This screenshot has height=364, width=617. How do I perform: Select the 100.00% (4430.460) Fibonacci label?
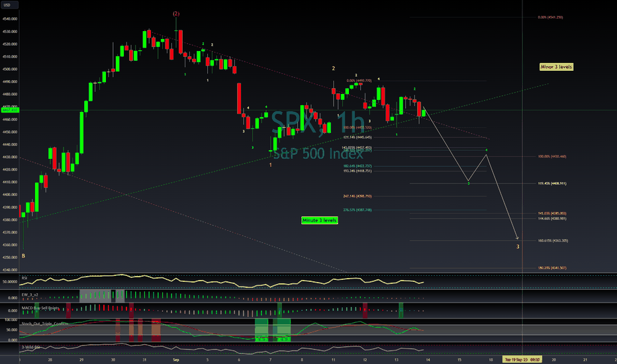(x=551, y=157)
